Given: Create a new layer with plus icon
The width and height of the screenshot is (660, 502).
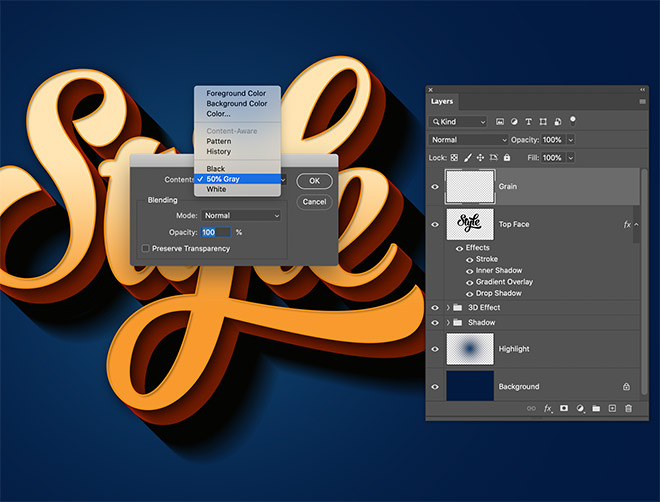Looking at the screenshot, I should [612, 408].
